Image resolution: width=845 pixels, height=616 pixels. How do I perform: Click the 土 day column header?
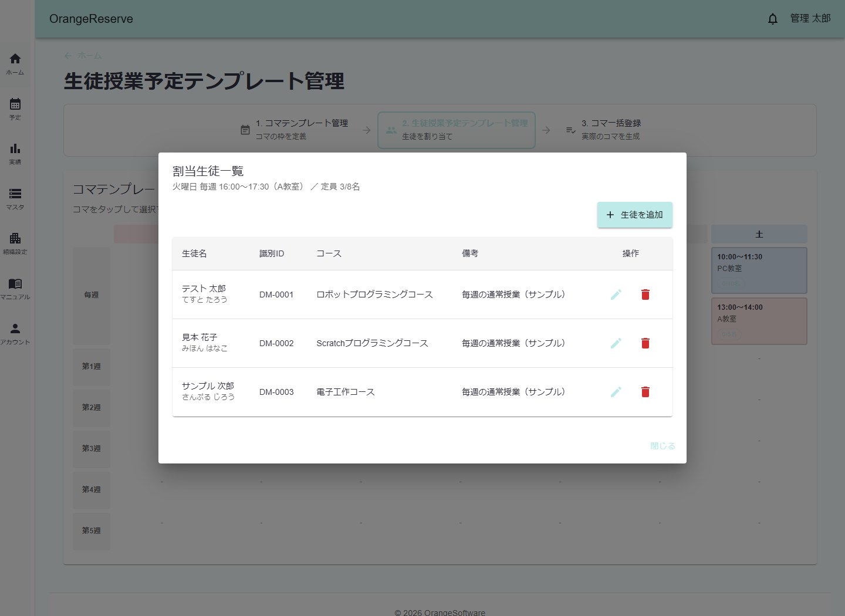759,234
